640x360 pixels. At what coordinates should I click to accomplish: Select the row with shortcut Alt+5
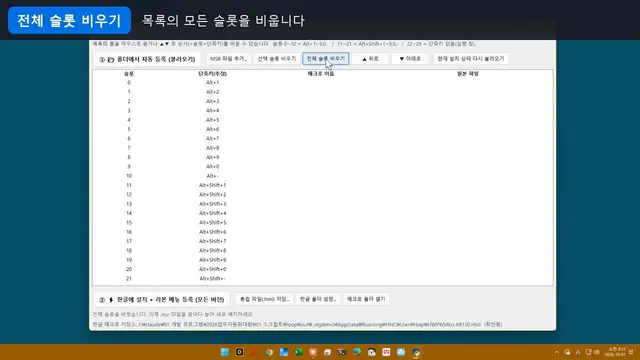pos(322,120)
